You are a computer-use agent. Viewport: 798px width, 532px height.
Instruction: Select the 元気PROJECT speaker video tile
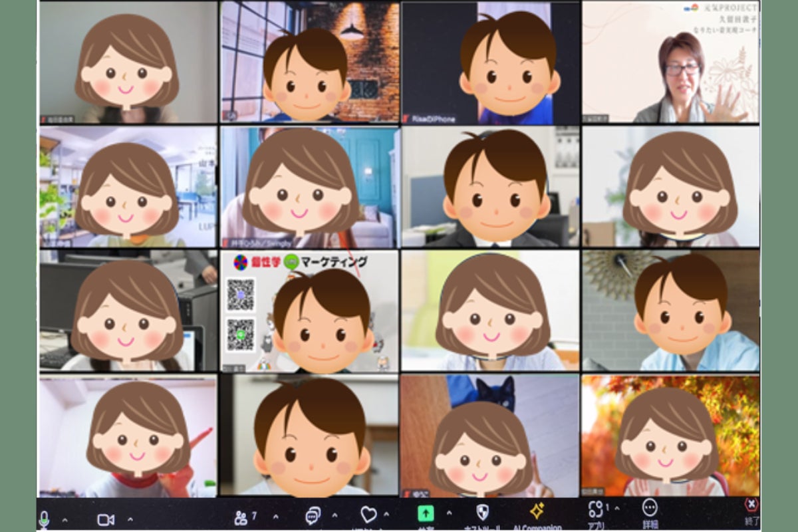click(670, 62)
